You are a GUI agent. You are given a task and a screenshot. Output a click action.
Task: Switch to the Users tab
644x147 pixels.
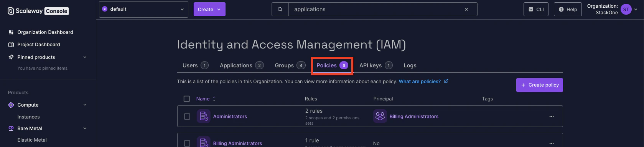pos(195,65)
